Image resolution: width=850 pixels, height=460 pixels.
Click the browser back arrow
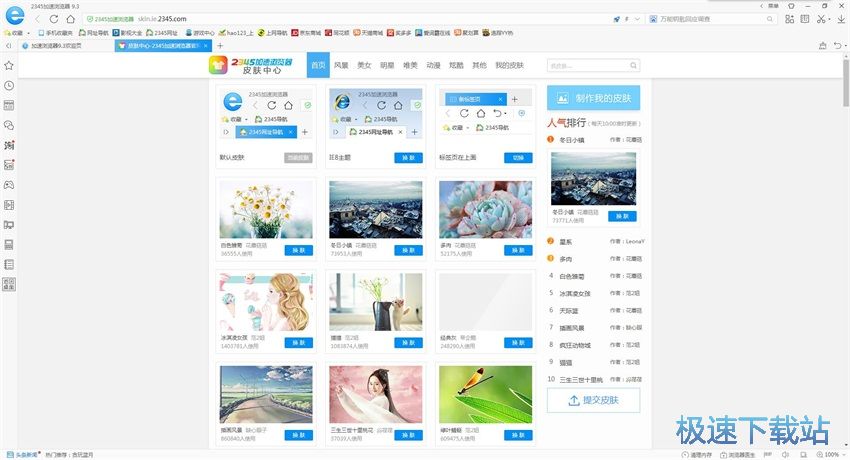38,19
